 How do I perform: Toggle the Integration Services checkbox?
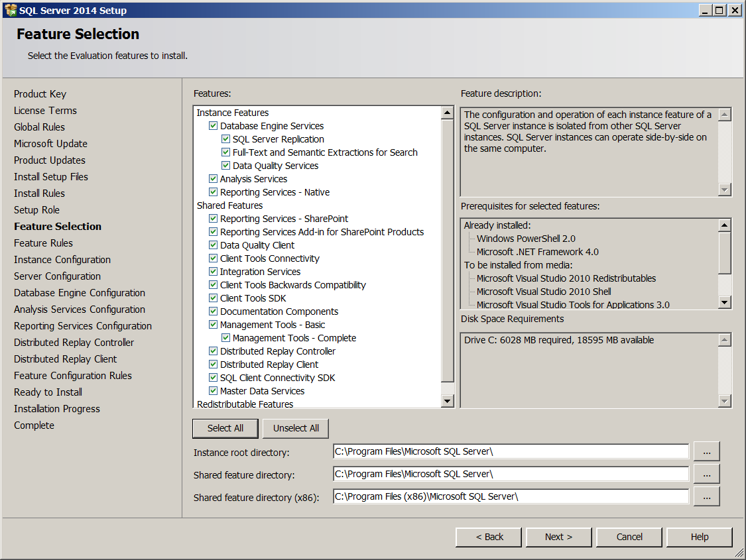[x=213, y=272]
